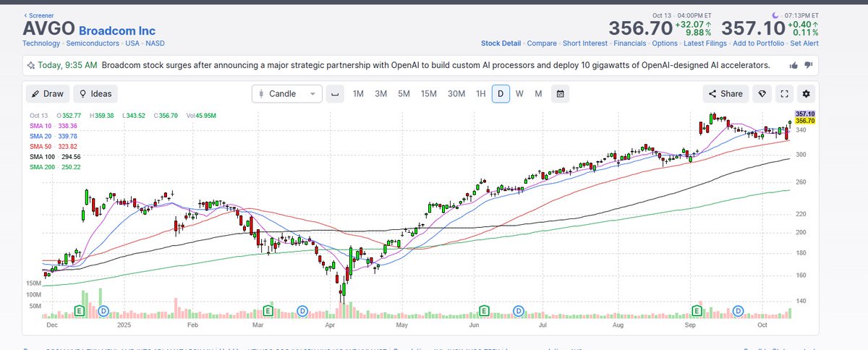Select the daily D timeframe
Screen dimensions: 868x350
[x=501, y=93]
